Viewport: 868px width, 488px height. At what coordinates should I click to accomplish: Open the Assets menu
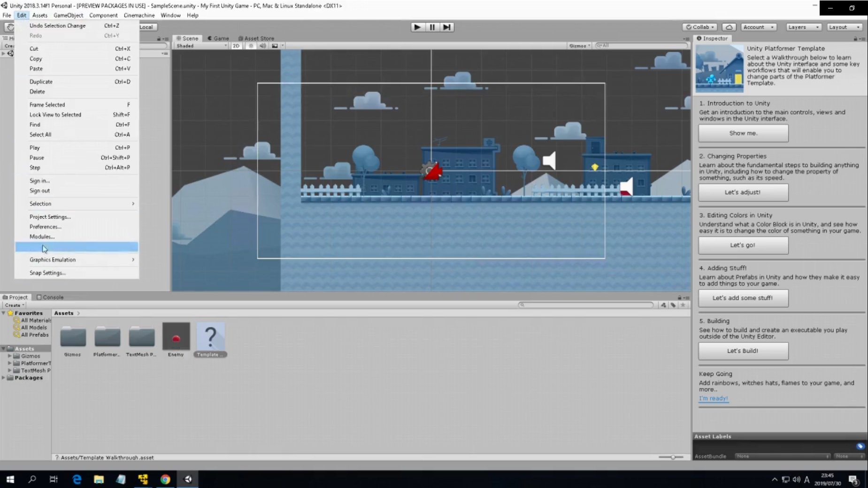[40, 15]
